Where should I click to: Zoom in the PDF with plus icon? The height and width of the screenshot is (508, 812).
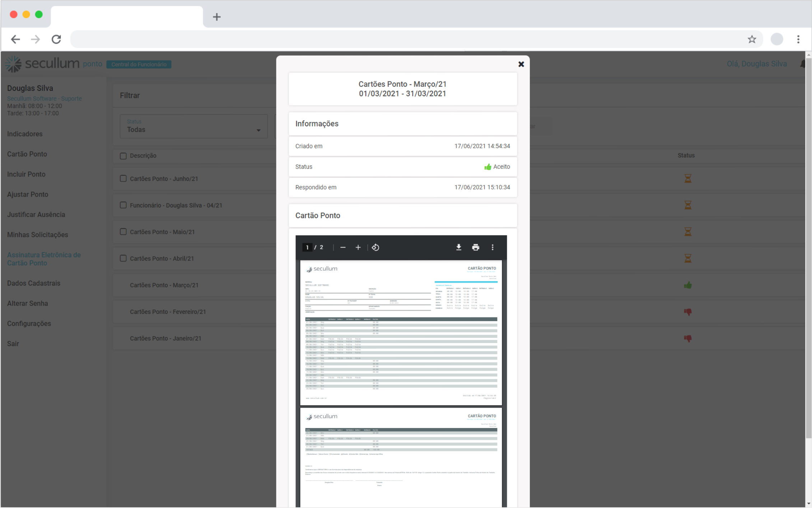coord(358,247)
